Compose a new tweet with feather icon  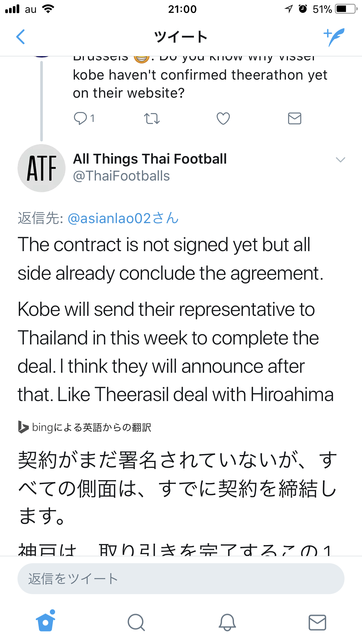(334, 37)
